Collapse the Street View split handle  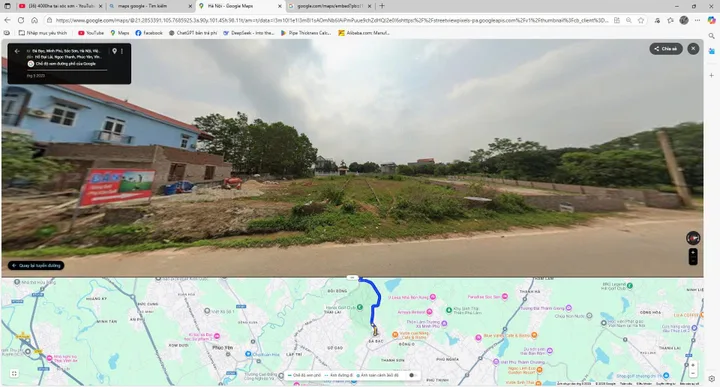point(352,277)
